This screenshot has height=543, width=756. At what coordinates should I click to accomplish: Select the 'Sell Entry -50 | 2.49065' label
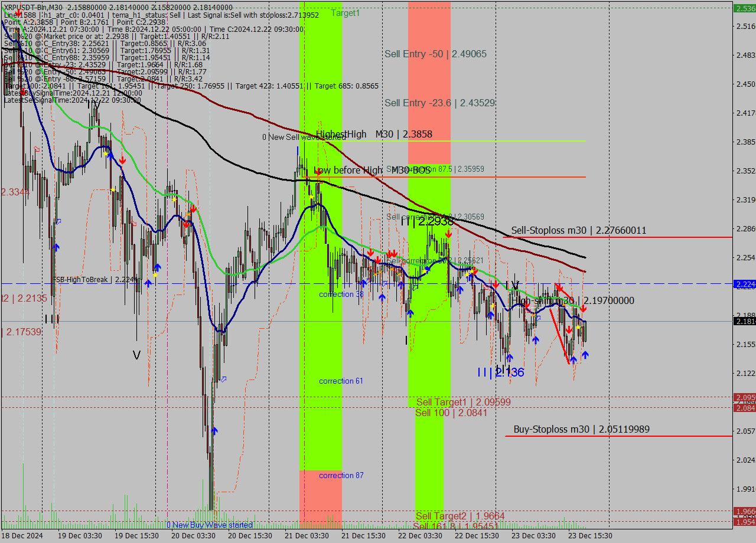pyautogui.click(x=436, y=54)
